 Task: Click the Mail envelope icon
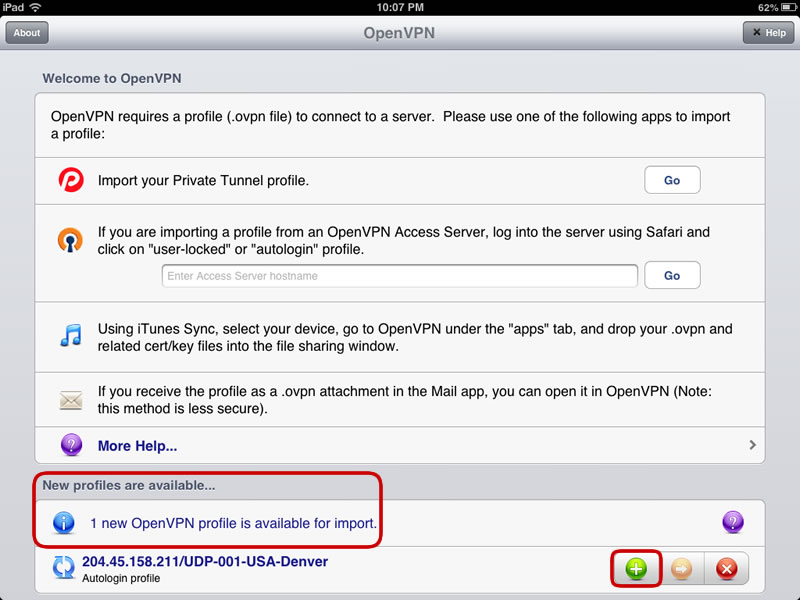tap(71, 400)
